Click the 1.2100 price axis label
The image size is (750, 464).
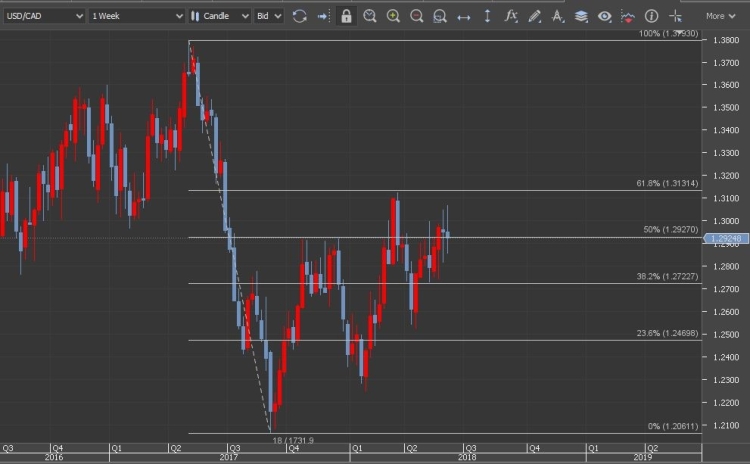click(x=726, y=426)
